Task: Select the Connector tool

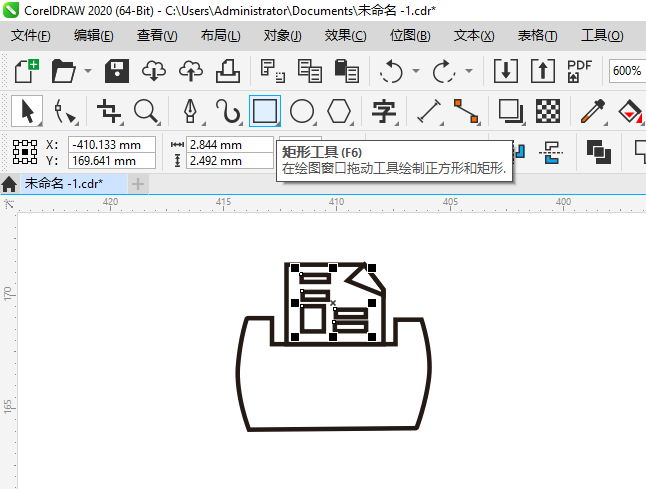Action: point(466,111)
